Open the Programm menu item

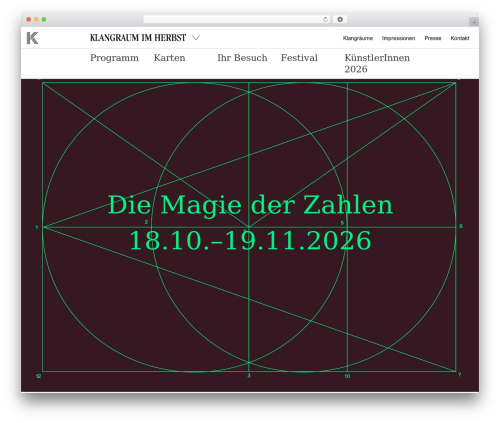[114, 58]
